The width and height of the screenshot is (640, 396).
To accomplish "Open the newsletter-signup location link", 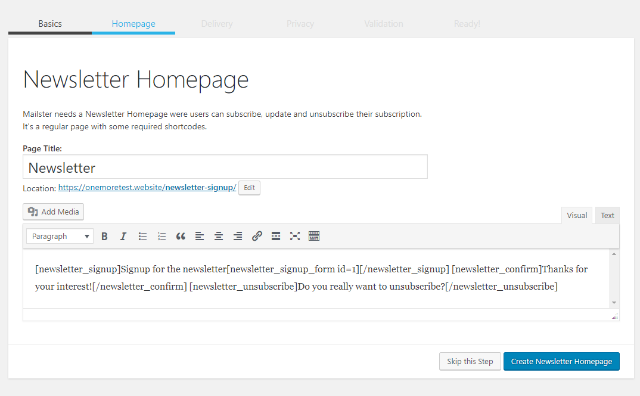I will pos(147,187).
